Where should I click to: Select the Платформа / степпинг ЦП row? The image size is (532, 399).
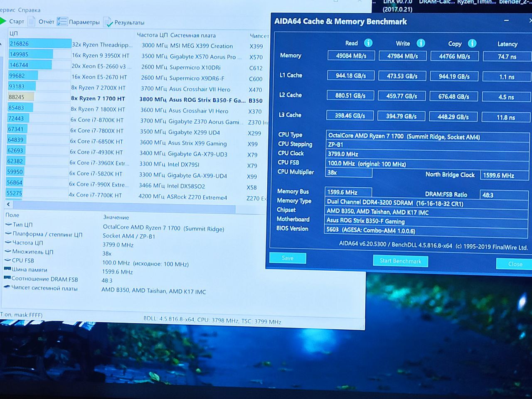133,235
